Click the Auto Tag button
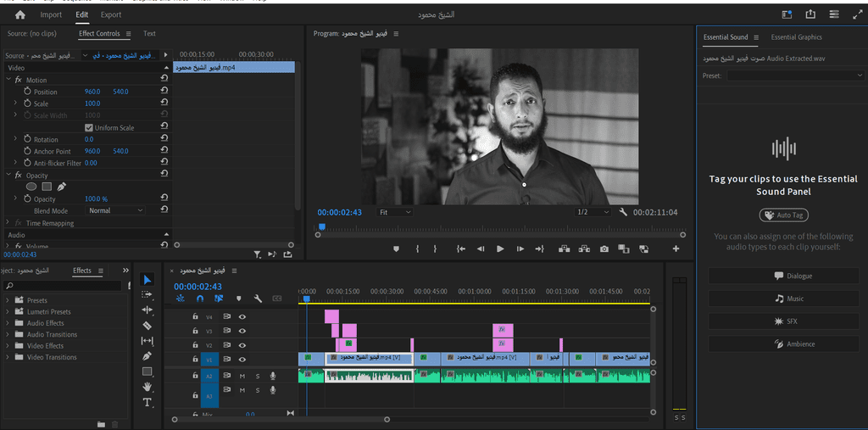The image size is (868, 430). click(x=784, y=215)
